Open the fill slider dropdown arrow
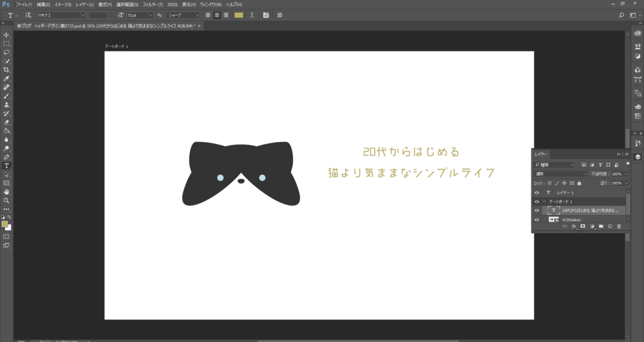 point(627,183)
